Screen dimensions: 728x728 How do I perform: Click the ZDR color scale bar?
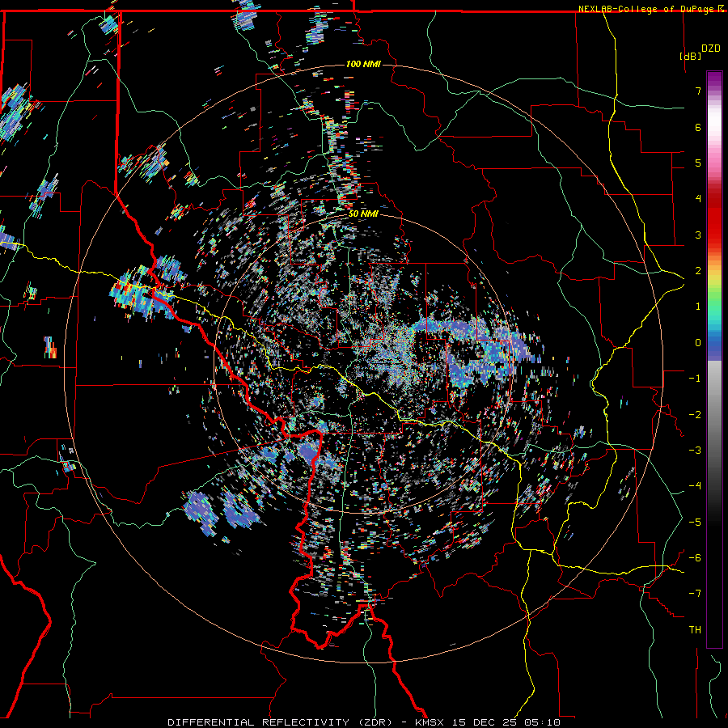[714, 359]
